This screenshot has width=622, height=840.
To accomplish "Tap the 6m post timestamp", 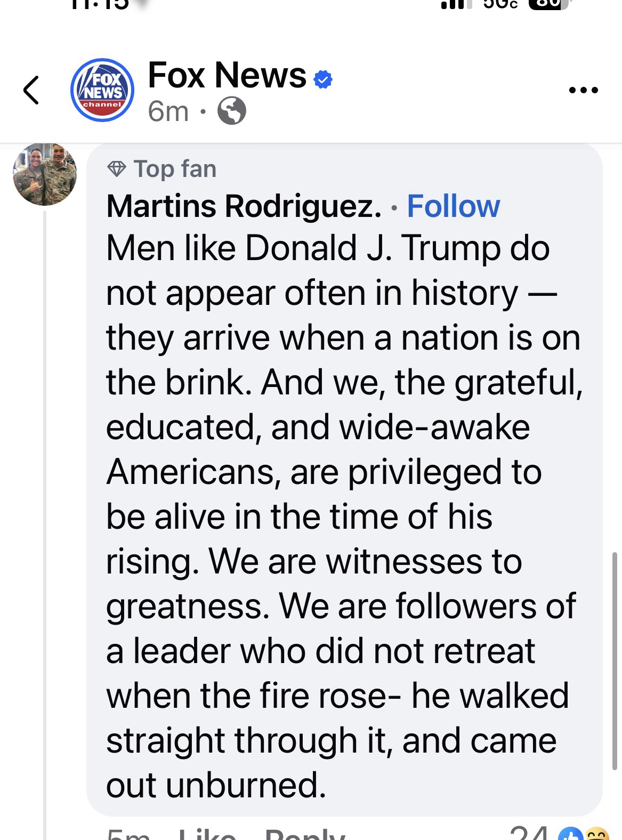I will [168, 111].
